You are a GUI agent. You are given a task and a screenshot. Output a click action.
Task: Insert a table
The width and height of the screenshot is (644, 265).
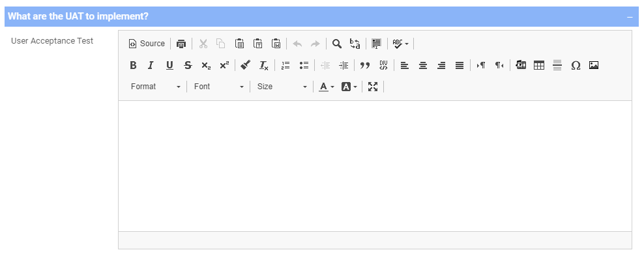539,65
